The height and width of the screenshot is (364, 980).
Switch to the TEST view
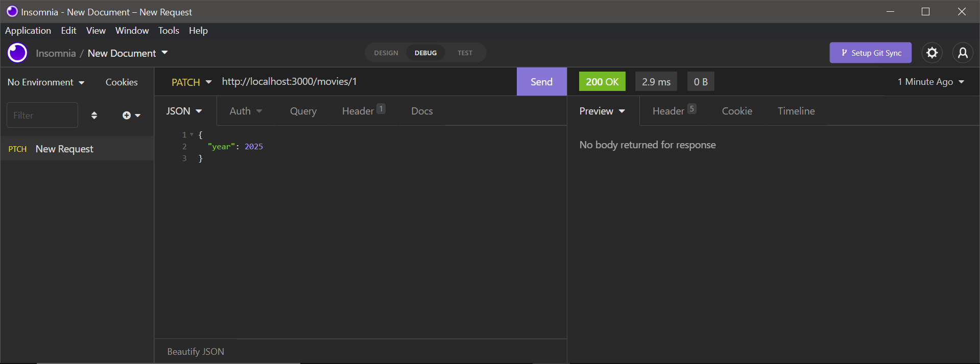tap(465, 53)
